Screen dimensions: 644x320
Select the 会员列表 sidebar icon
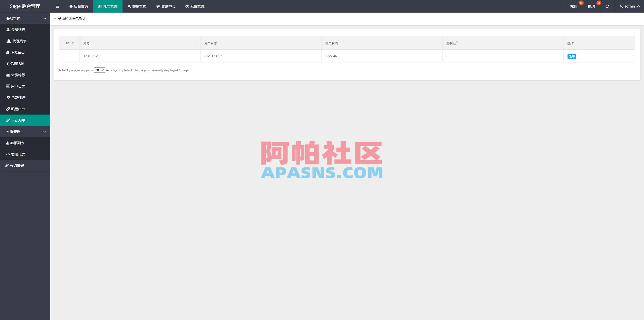tap(8, 29)
